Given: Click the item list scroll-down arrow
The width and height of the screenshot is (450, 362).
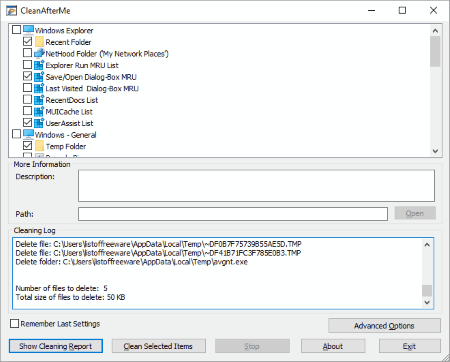Looking at the screenshot, I should click(435, 151).
